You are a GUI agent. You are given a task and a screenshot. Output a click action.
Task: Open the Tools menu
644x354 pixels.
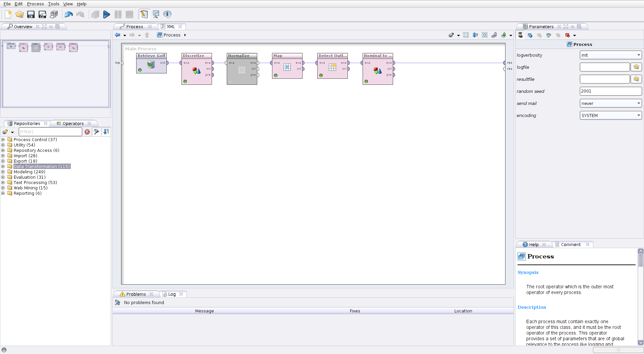tap(53, 4)
